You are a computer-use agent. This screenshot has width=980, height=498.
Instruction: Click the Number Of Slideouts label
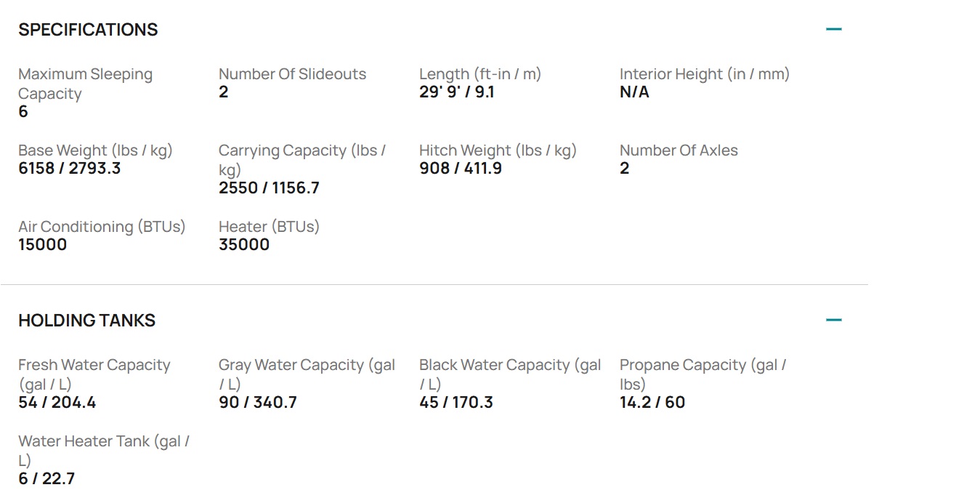292,74
